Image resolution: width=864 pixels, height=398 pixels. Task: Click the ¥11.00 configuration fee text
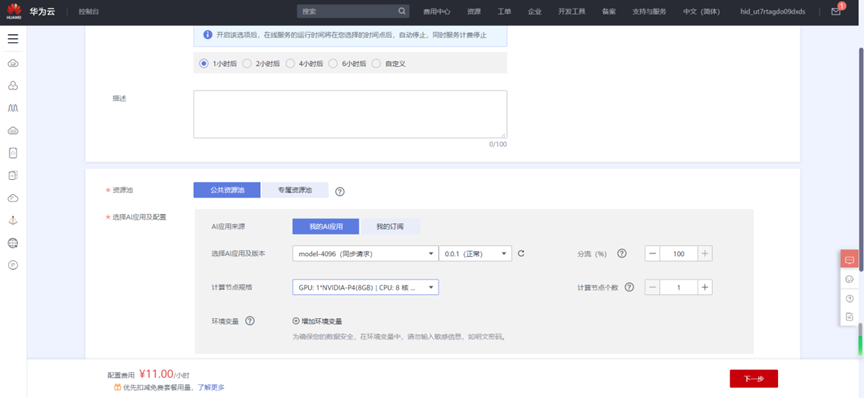[x=156, y=374]
